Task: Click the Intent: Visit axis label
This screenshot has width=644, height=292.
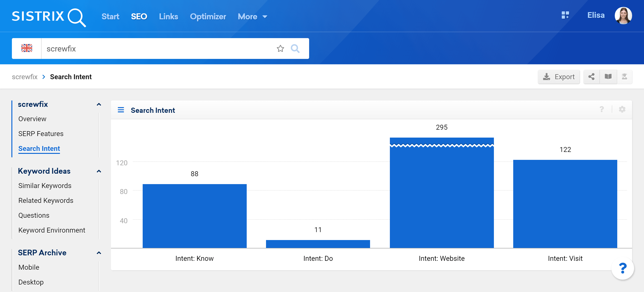Action: pyautogui.click(x=565, y=258)
